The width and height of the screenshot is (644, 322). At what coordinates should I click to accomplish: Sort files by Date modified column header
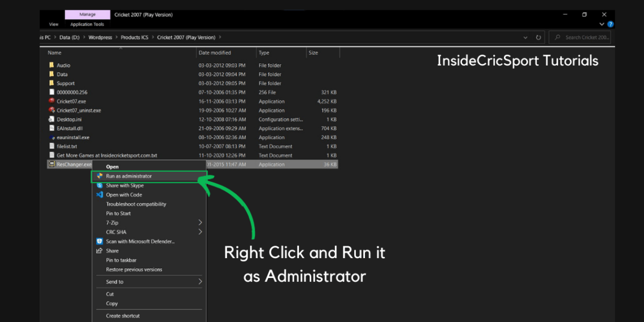click(215, 53)
